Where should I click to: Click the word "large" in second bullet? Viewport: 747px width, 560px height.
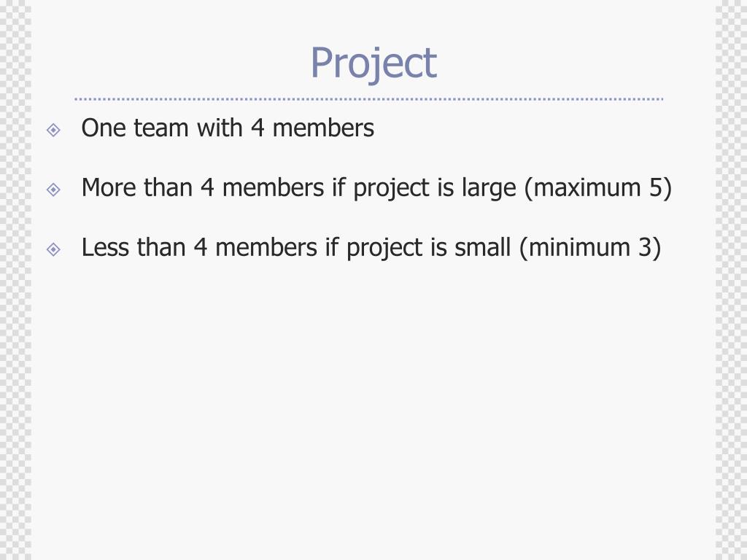pos(489,189)
